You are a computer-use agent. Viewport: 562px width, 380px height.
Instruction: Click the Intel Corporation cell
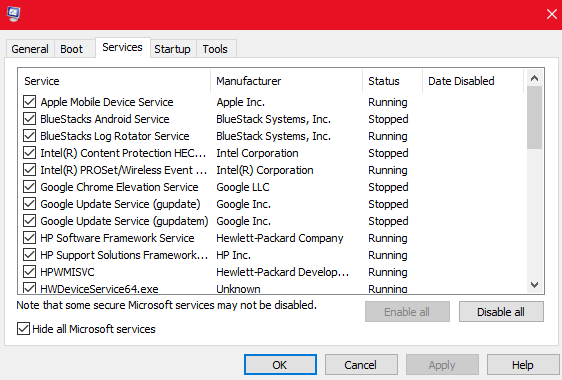[257, 153]
